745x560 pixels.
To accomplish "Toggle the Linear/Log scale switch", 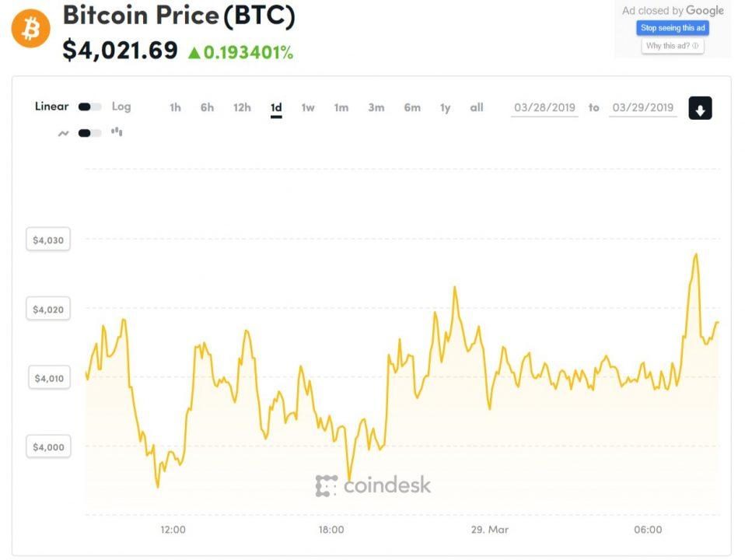I will tap(89, 107).
